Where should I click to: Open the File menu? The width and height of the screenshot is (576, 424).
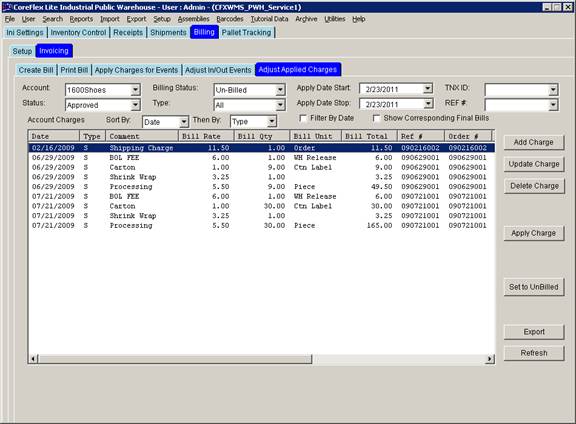click(x=10, y=19)
